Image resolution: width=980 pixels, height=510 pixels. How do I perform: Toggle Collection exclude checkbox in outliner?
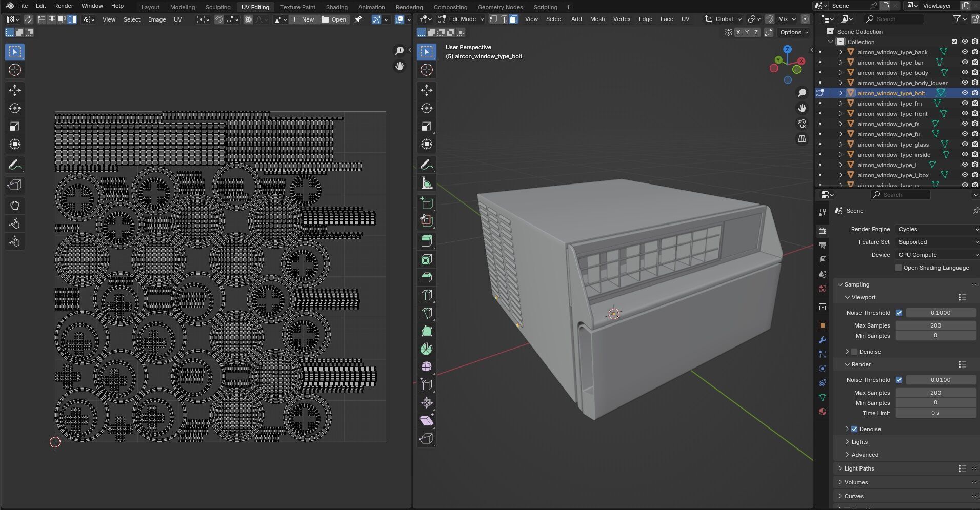coord(954,42)
